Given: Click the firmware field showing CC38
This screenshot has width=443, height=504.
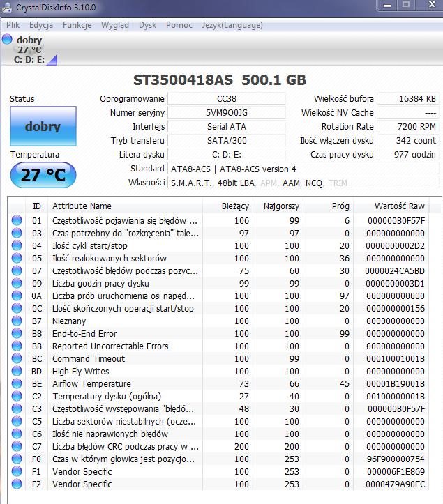Looking at the screenshot, I should [227, 99].
